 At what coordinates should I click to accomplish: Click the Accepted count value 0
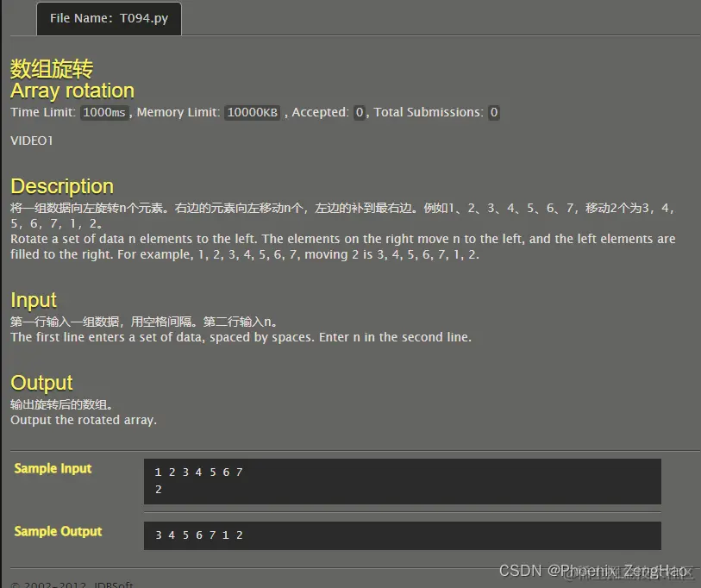click(x=360, y=112)
